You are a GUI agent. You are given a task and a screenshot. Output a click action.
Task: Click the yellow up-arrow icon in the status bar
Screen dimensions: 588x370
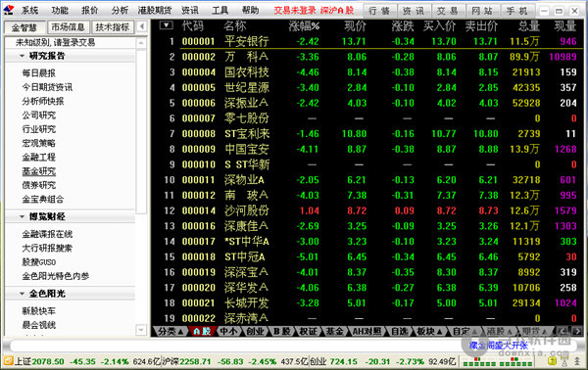[552, 361]
